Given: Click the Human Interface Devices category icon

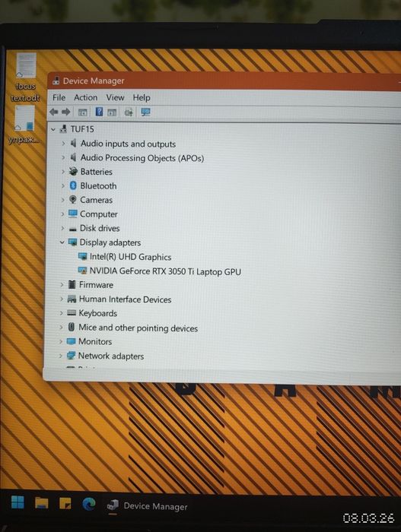Looking at the screenshot, I should pos(72,299).
